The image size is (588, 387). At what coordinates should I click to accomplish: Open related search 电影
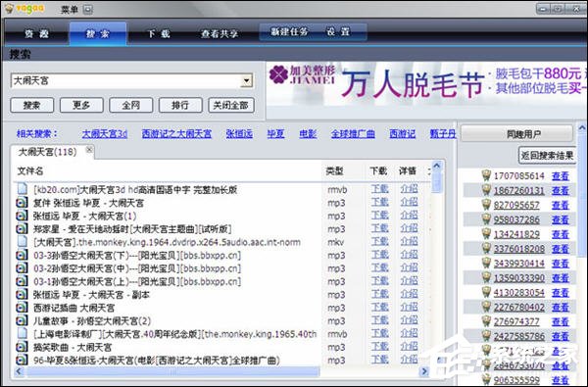pos(308,134)
